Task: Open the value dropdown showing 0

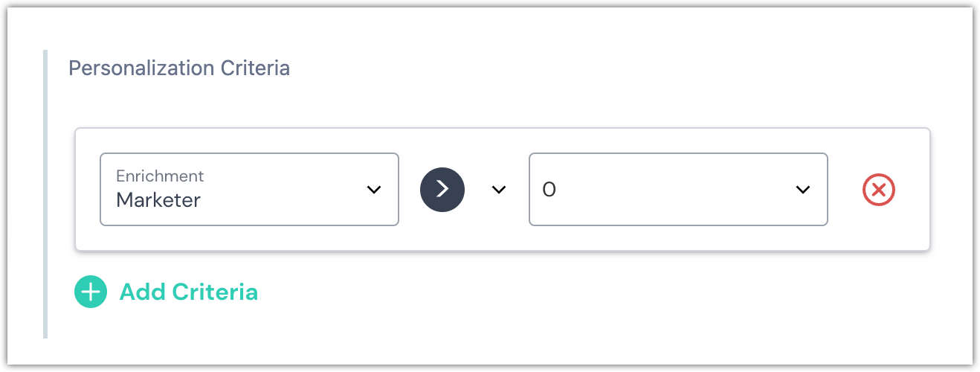Action: 677,189
